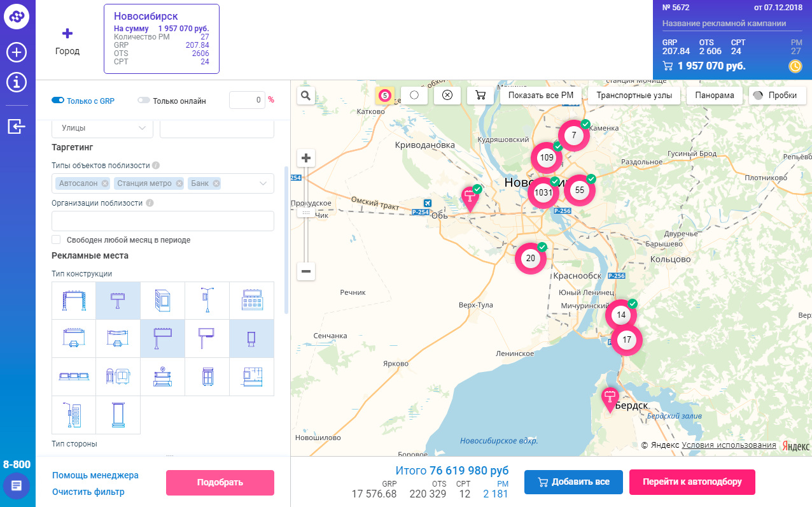Click the app logo in the sidebar
The image size is (812, 507).
coord(17,17)
